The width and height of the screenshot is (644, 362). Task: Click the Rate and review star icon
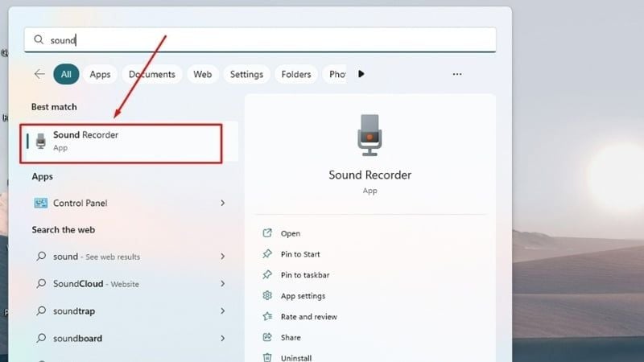click(x=267, y=316)
